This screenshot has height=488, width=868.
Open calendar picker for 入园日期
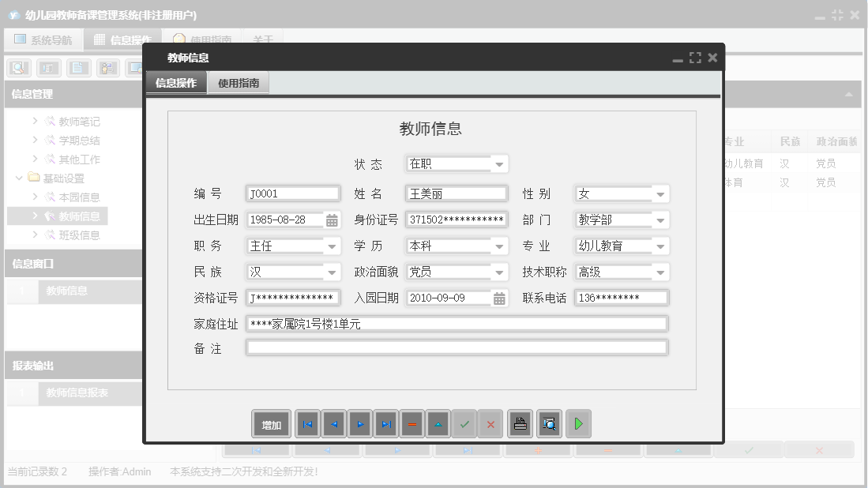[499, 298]
